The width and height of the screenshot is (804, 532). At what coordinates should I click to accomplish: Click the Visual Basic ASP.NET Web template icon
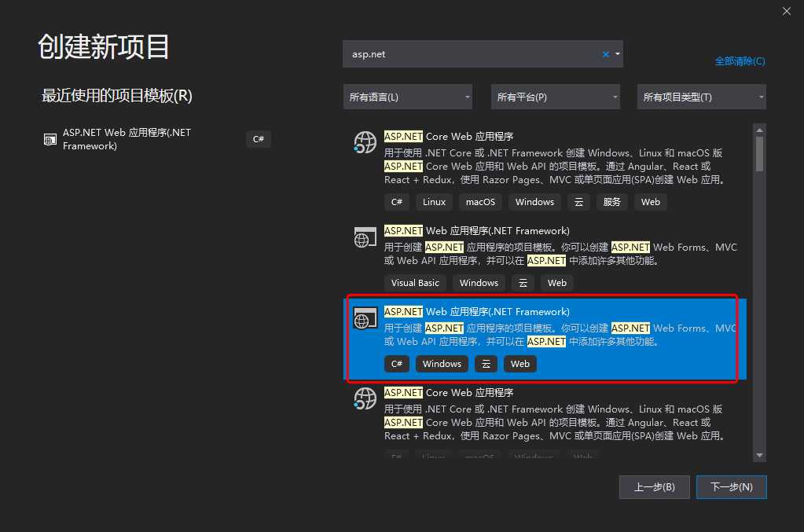[365, 237]
